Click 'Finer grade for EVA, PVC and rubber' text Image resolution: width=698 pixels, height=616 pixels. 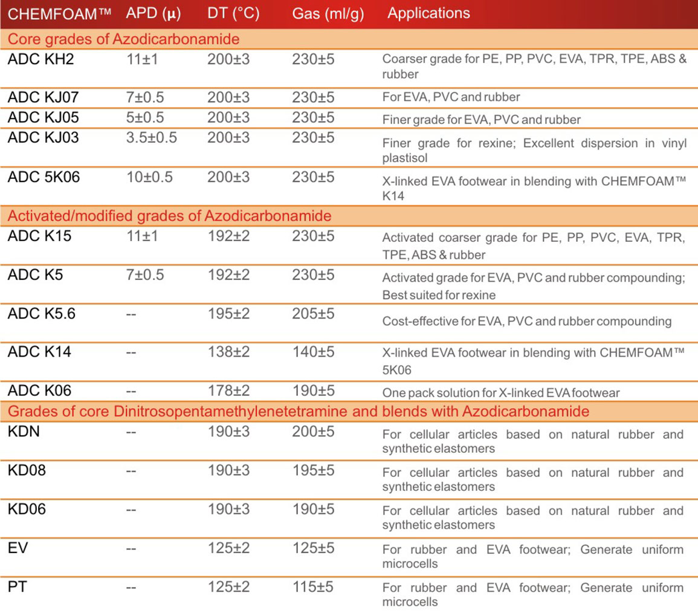click(481, 120)
